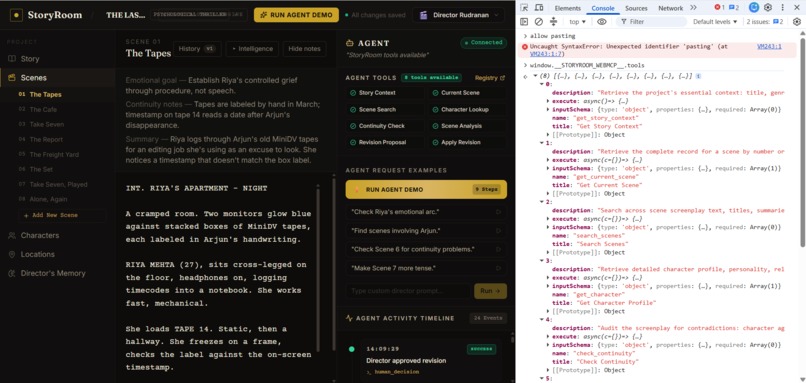Collapse object 0 in the console array
The width and height of the screenshot is (806, 383).
[x=542, y=84]
